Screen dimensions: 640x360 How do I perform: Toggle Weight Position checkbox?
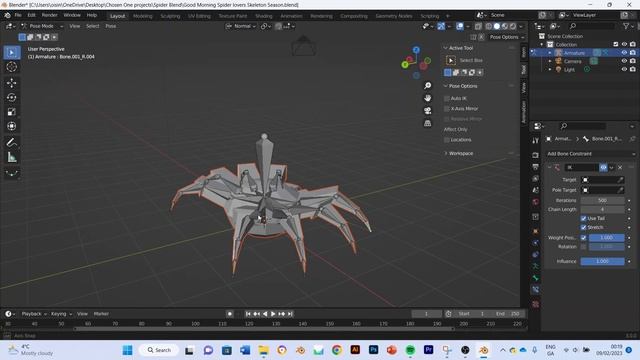[x=583, y=238]
